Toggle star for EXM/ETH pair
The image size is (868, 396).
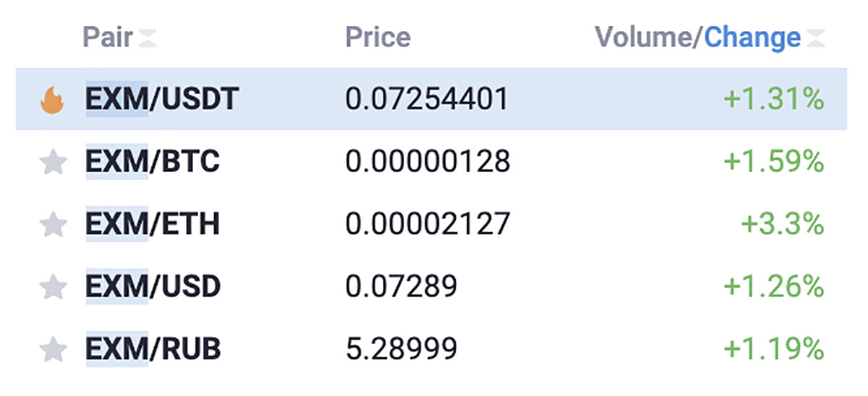(52, 225)
